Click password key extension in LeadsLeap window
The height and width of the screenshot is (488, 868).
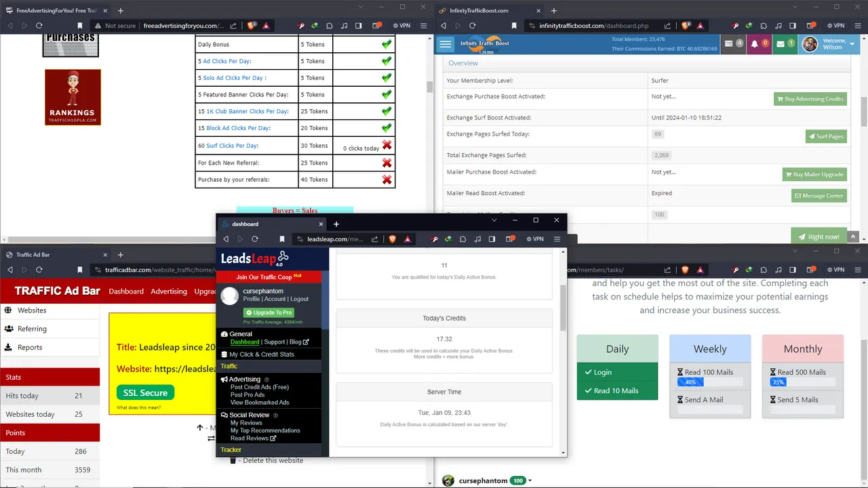434,239
